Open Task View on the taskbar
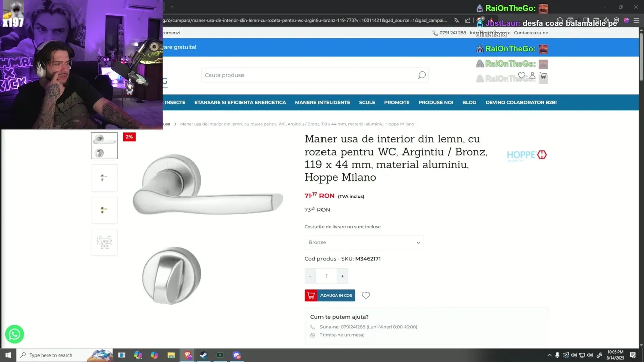 coord(122,355)
